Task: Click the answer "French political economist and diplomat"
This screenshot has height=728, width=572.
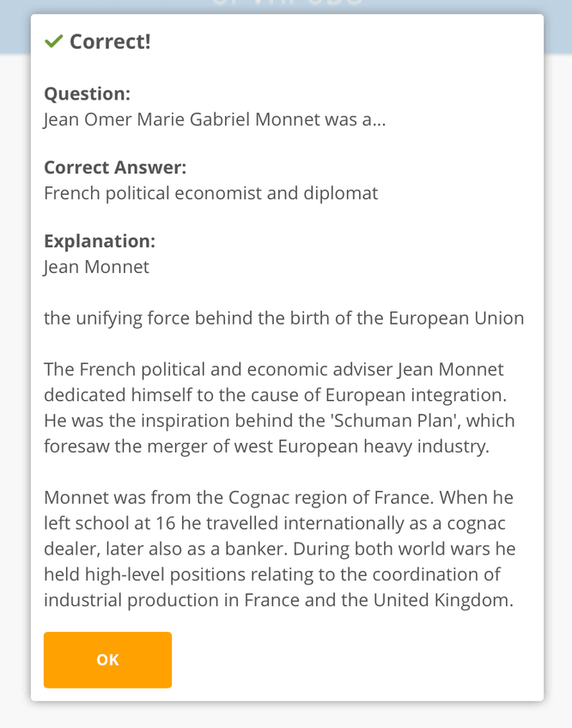Action: point(210,192)
